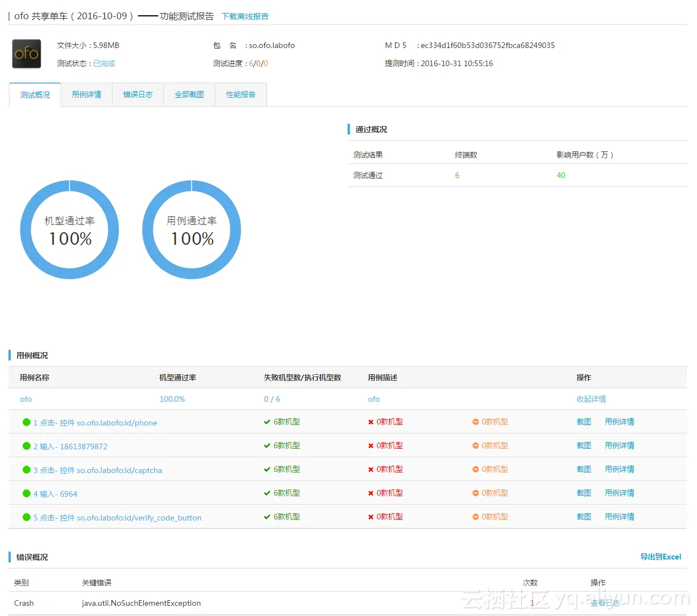View the log for Crash error
This screenshot has width=697, height=616.
(605, 603)
